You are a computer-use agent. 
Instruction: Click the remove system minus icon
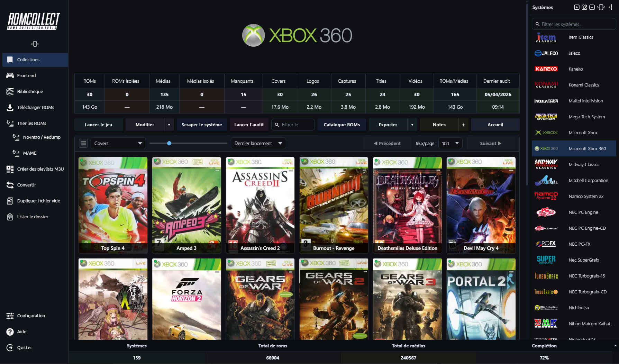pos(592,7)
